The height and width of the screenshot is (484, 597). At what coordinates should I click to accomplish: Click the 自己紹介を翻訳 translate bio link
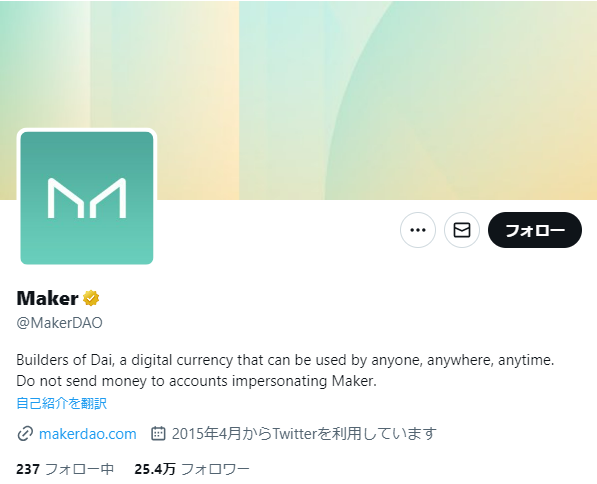62,403
